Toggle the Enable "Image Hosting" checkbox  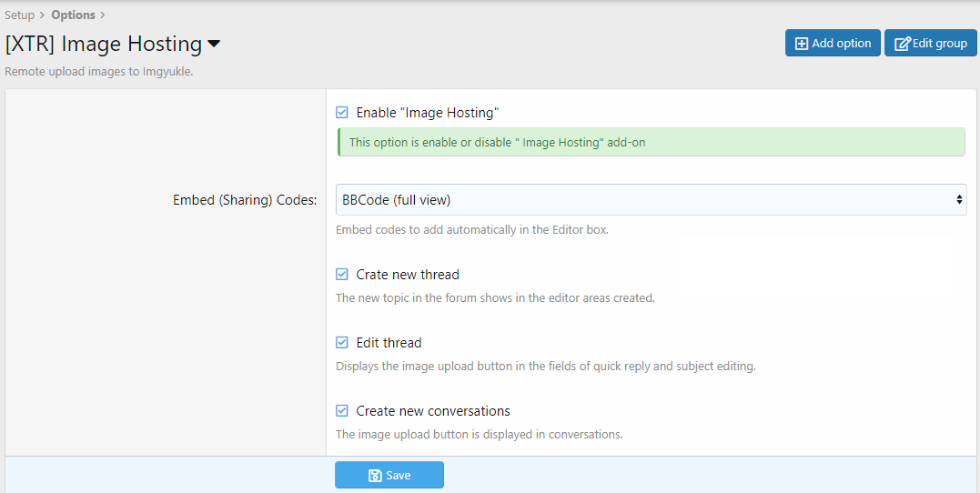[342, 113]
